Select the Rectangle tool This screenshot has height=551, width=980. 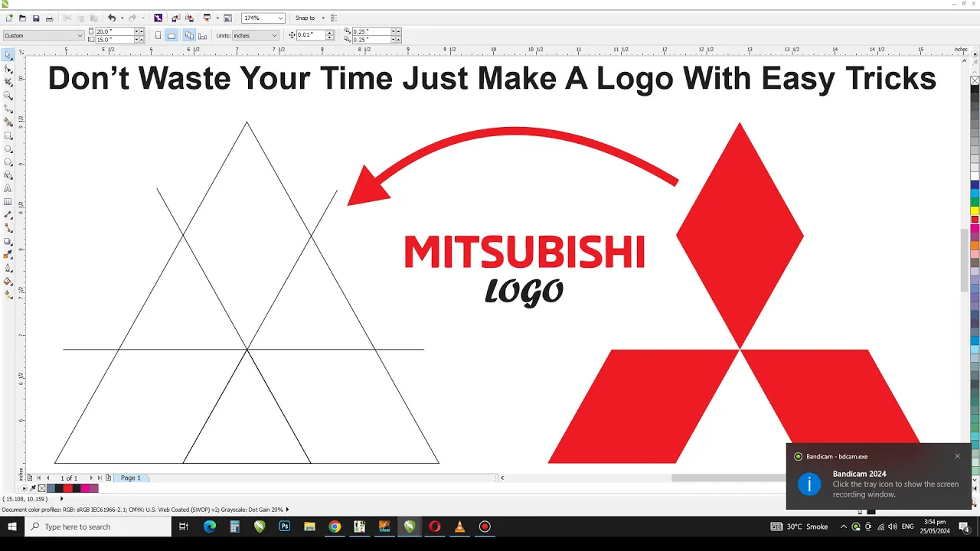tap(8, 135)
